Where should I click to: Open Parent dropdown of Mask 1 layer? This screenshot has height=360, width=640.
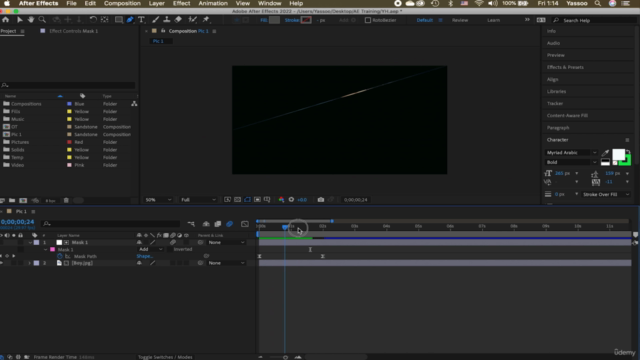[x=226, y=242]
